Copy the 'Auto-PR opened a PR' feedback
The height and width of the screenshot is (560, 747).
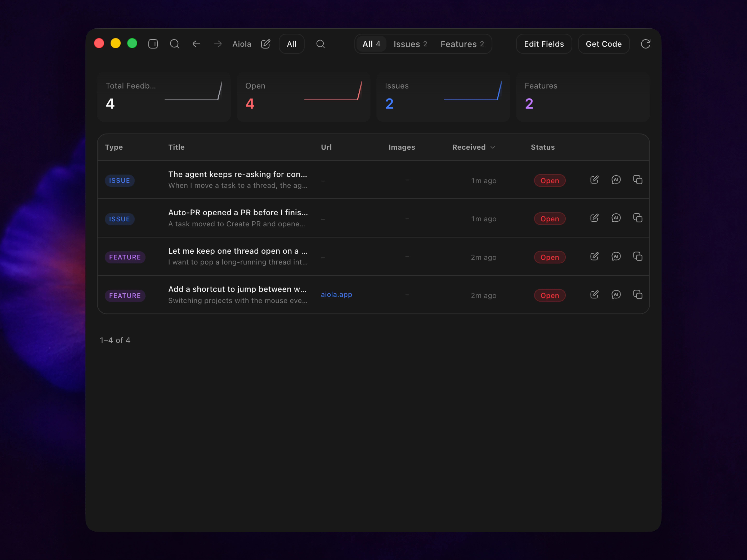coord(638,218)
